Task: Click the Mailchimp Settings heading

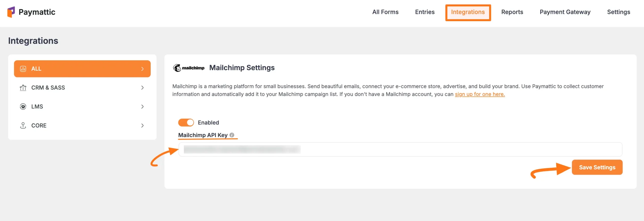Action: [x=242, y=68]
